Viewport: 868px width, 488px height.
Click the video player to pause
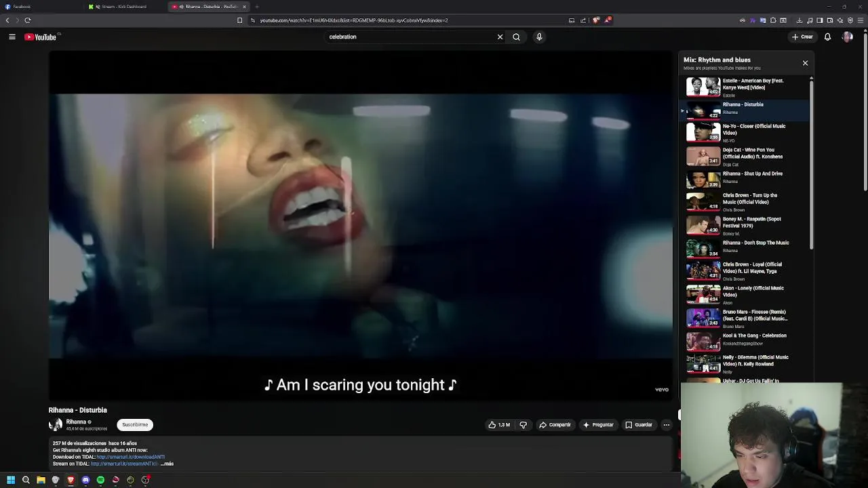(360, 227)
